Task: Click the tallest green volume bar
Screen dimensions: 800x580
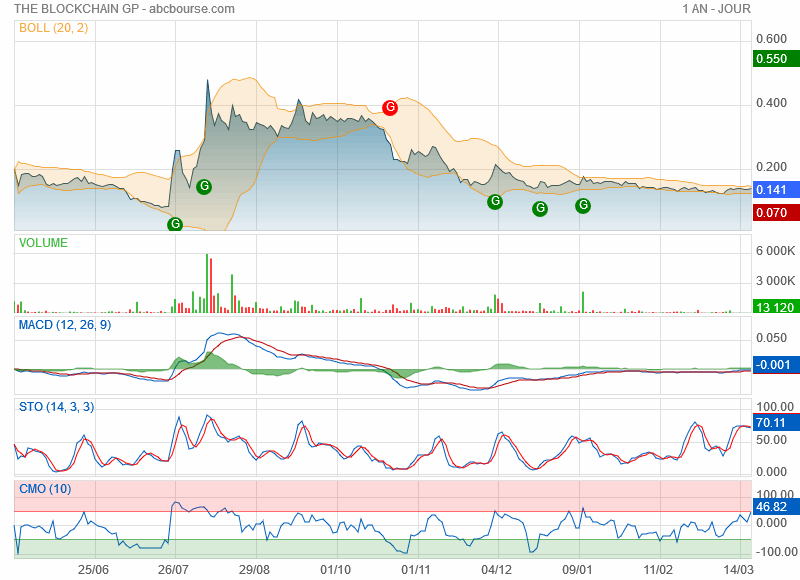Action: (x=207, y=283)
